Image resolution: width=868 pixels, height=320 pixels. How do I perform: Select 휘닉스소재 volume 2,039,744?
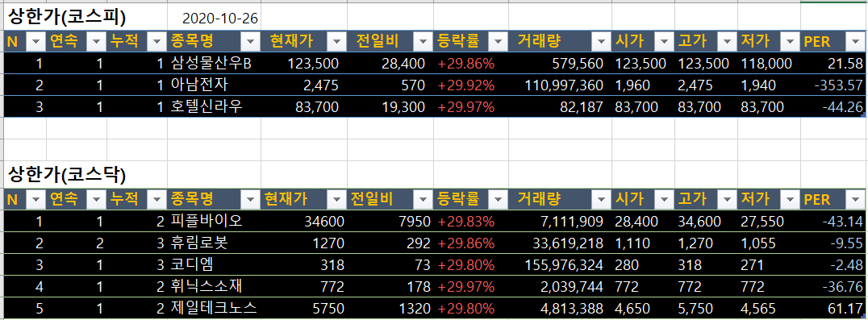coord(560,286)
